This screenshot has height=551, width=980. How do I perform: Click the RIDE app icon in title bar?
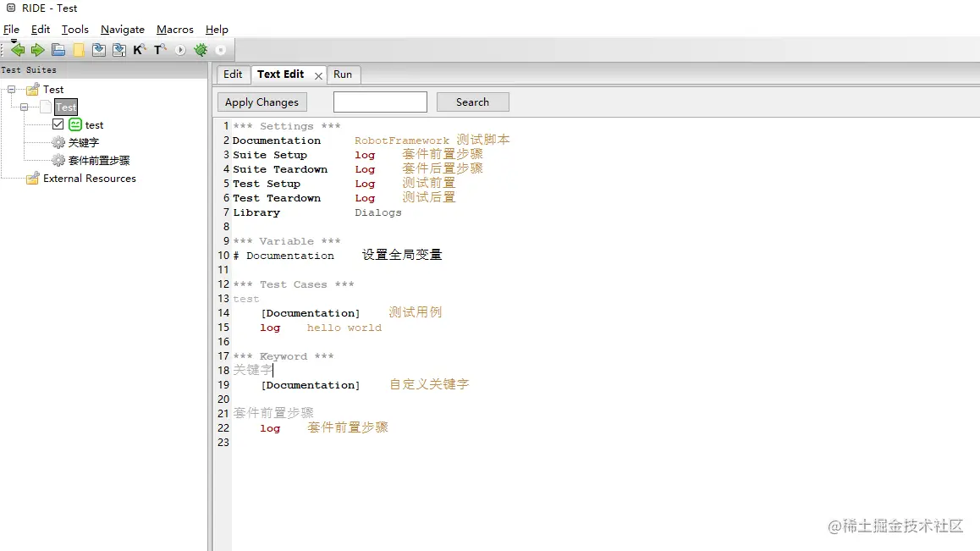tap(11, 8)
